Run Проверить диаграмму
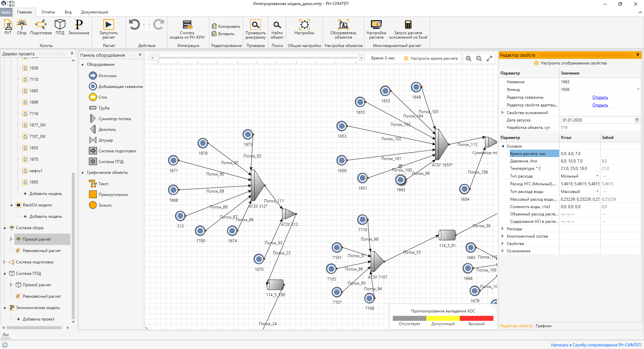This screenshot has height=349, width=644. point(256,29)
